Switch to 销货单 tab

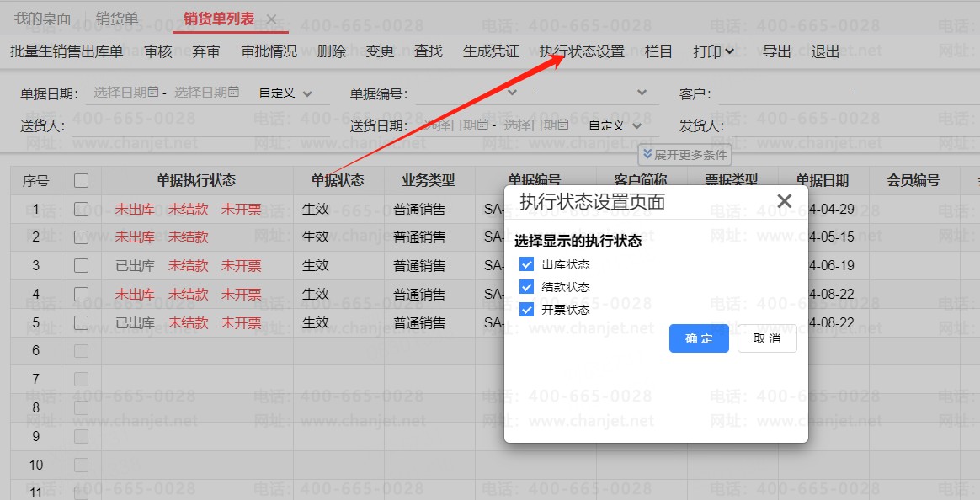(x=117, y=19)
